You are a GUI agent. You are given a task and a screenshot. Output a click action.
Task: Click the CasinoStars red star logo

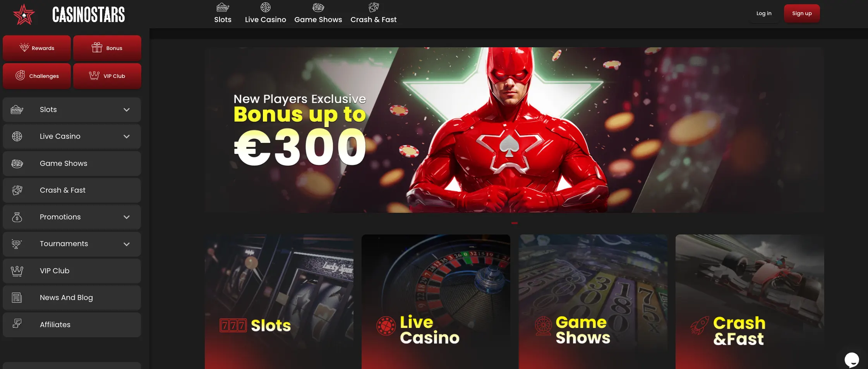[24, 15]
